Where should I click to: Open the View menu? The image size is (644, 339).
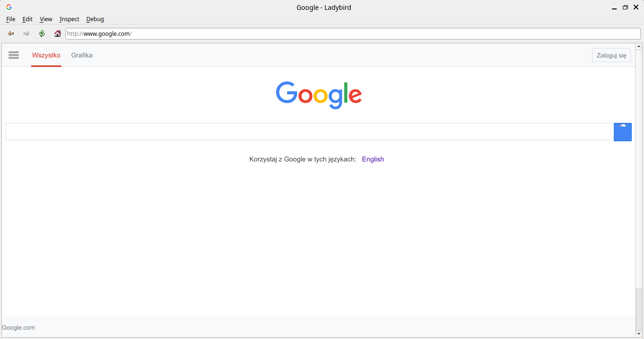46,19
